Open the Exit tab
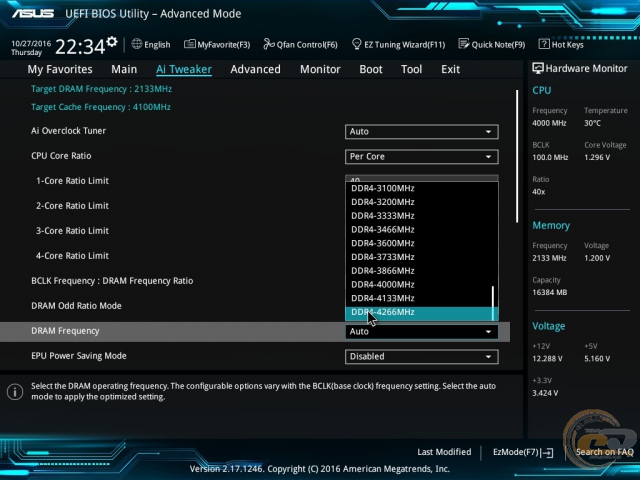Screen dimensions: 640x480 point(450,69)
